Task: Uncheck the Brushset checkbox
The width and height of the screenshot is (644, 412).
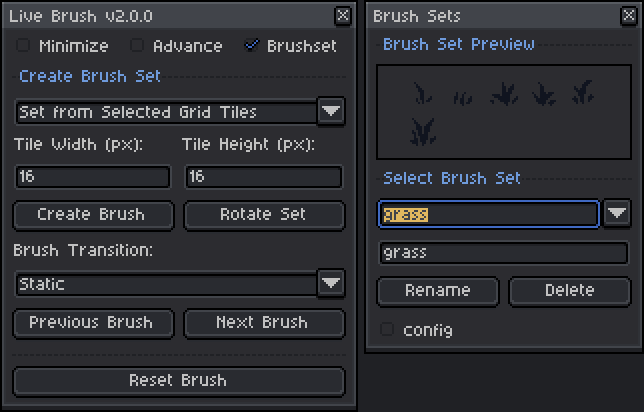Action: pos(252,46)
